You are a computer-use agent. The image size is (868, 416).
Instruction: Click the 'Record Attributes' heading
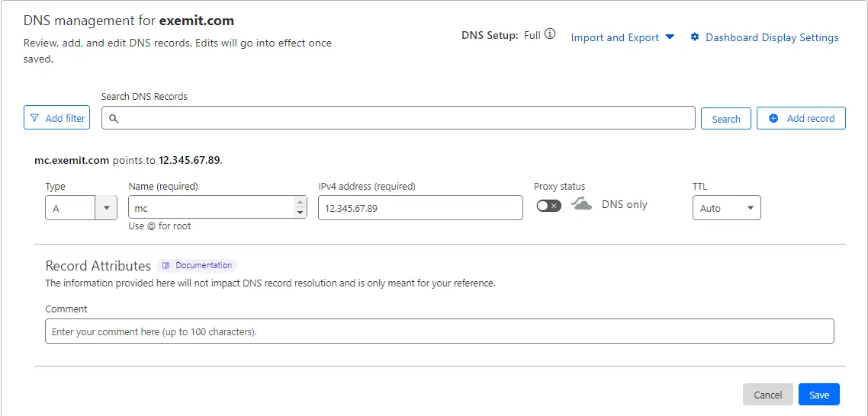pyautogui.click(x=98, y=266)
